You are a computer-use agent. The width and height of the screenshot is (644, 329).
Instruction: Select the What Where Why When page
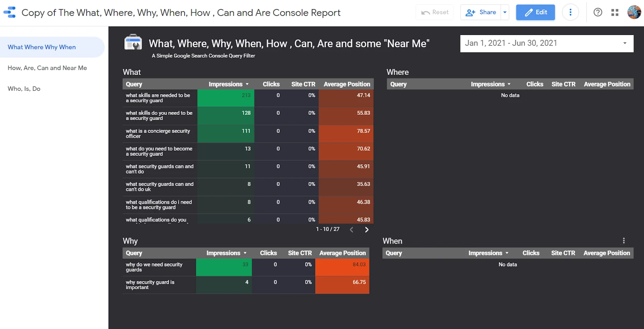[41, 47]
